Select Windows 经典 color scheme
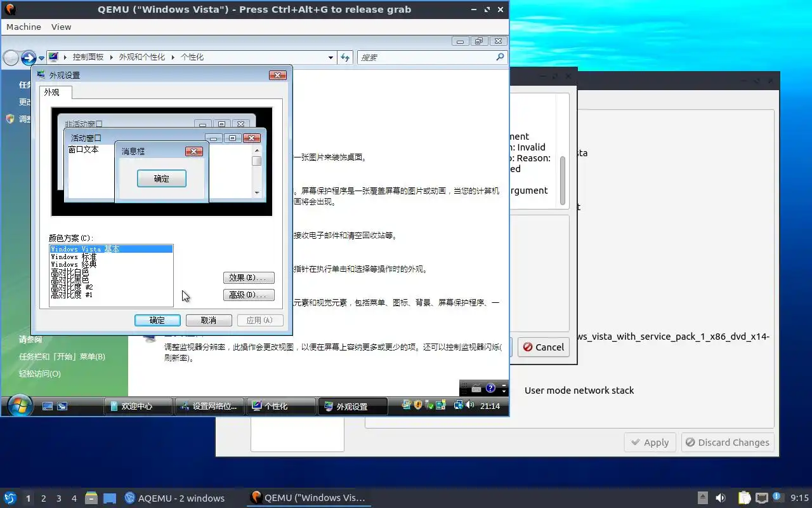 click(111, 264)
